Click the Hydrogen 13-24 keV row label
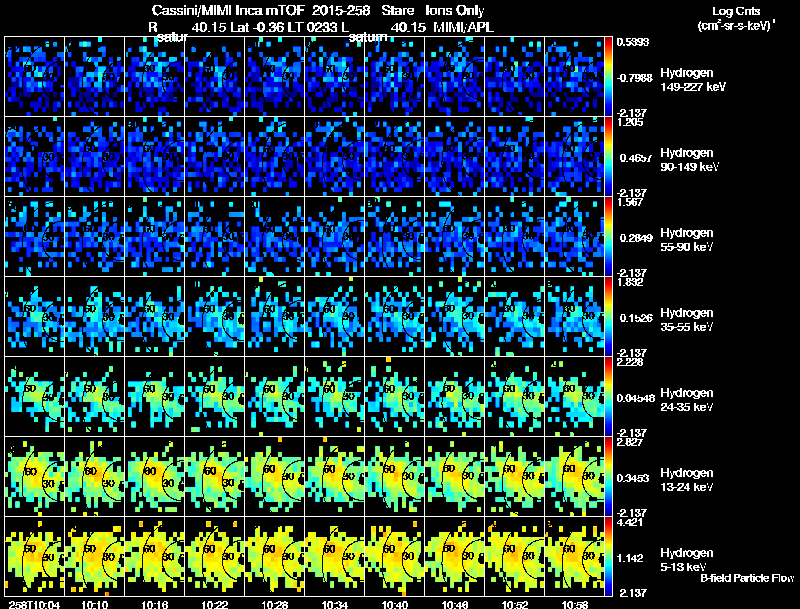This screenshot has height=609, width=800. click(687, 480)
